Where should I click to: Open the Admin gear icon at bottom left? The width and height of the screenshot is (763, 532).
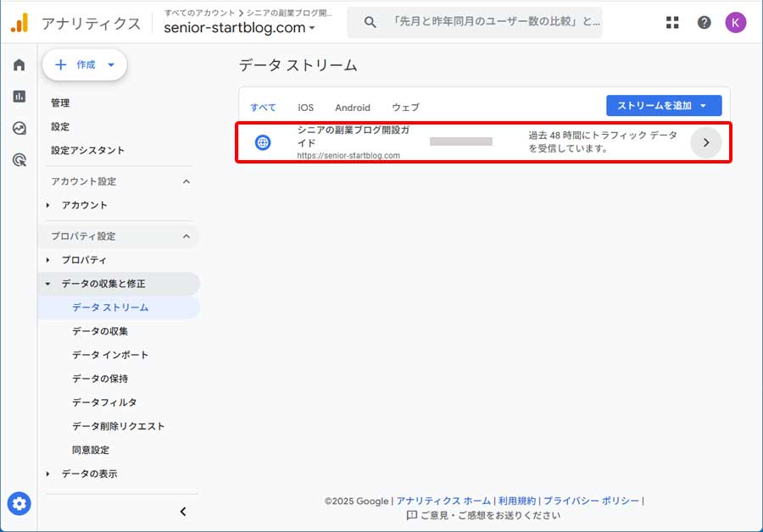pos(19,503)
